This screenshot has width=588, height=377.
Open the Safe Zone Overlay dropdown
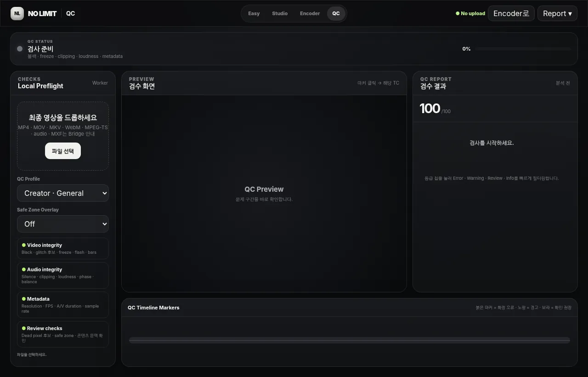point(63,224)
